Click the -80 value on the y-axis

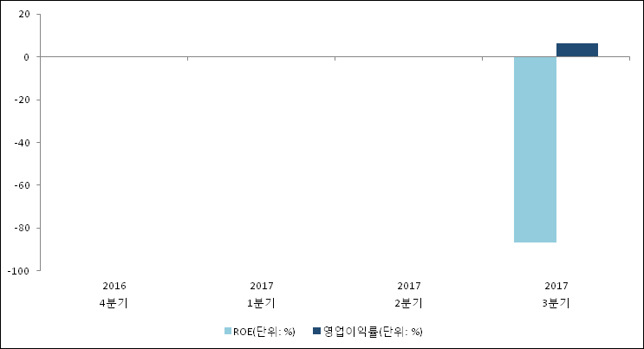(22, 228)
